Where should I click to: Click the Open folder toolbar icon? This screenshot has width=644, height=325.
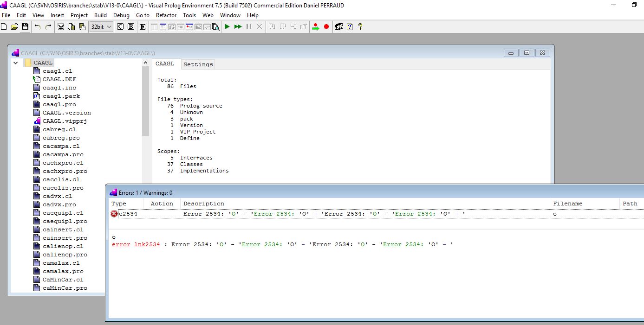14,27
